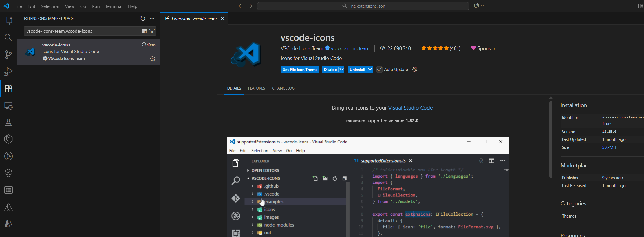Screen dimensions: 644x237
Task: Select the Extensions view icon
Action: point(8,88)
